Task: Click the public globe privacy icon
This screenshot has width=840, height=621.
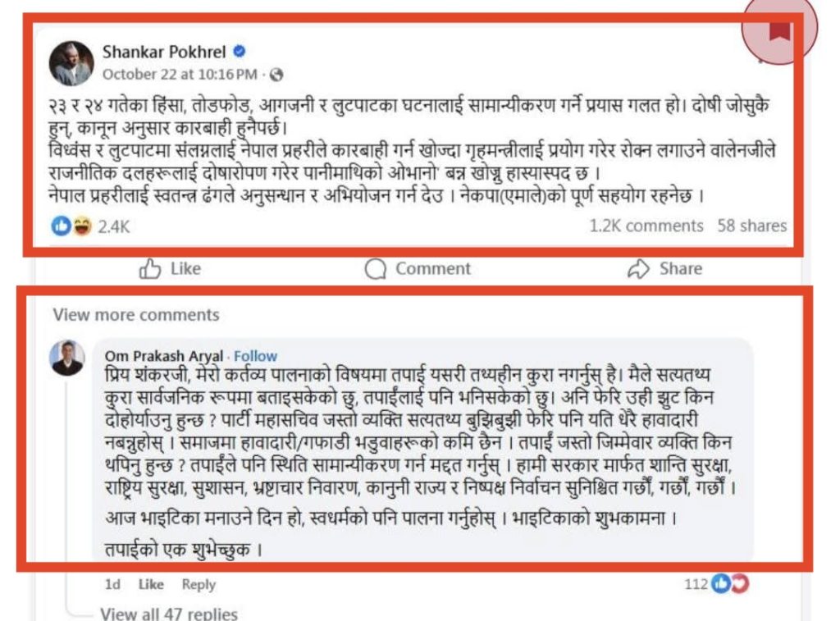Action: 276,75
